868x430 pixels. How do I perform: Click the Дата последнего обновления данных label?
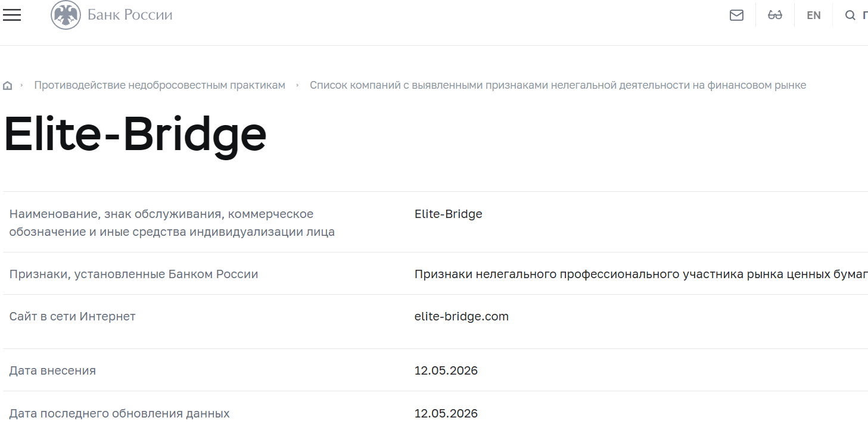tap(119, 413)
